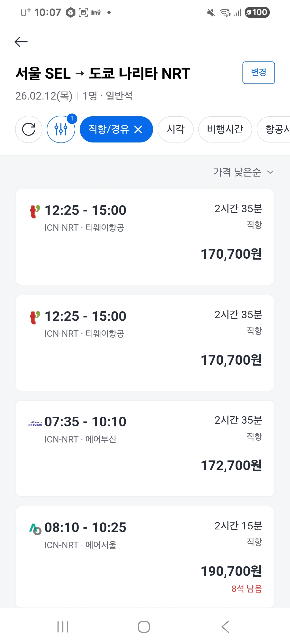This screenshot has width=290, height=644.
Task: Tap the Air Busan airline logo
Action: tap(35, 424)
